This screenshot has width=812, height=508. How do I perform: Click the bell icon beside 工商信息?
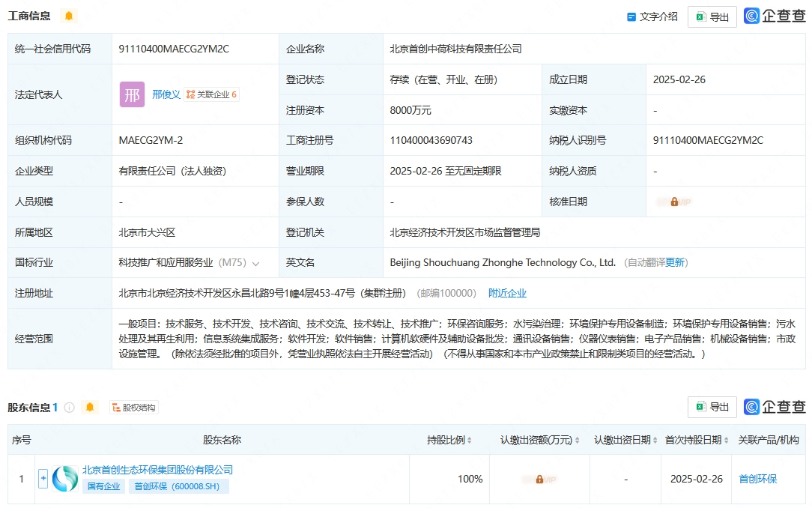[x=69, y=16]
